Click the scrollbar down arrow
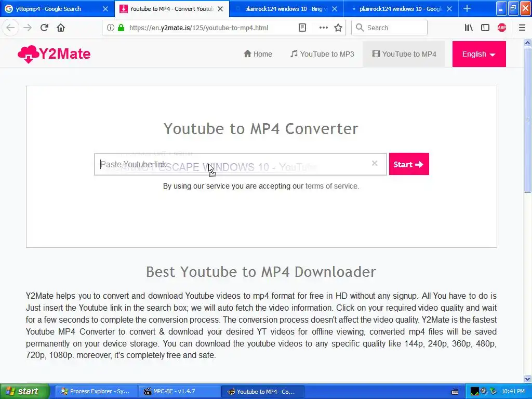Image resolution: width=532 pixels, height=399 pixels. coord(527,379)
